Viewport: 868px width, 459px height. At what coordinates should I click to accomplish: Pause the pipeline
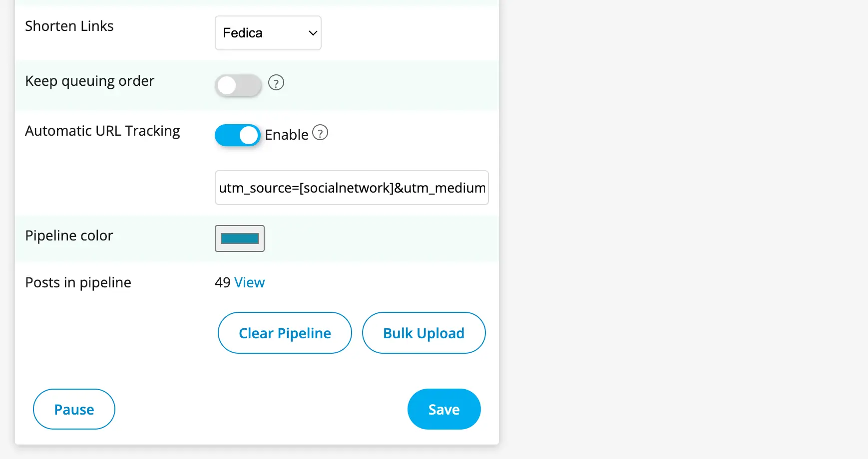click(74, 409)
